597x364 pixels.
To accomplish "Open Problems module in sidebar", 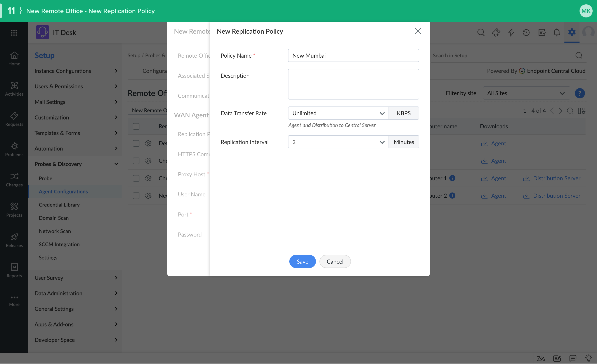I will click(x=14, y=149).
